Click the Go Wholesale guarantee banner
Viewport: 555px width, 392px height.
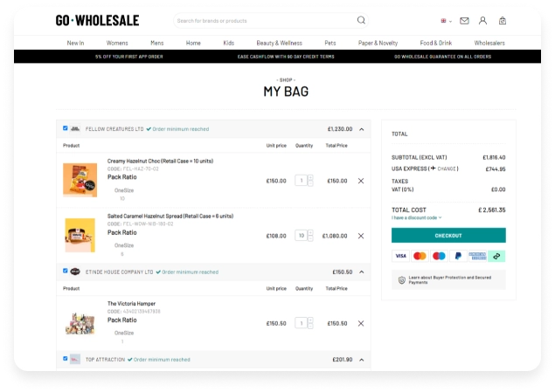[x=443, y=57]
